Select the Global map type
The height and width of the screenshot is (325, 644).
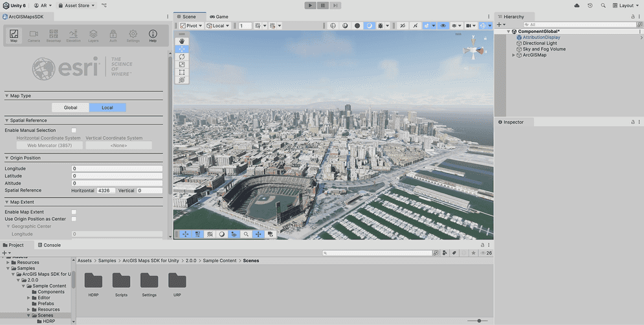click(71, 107)
